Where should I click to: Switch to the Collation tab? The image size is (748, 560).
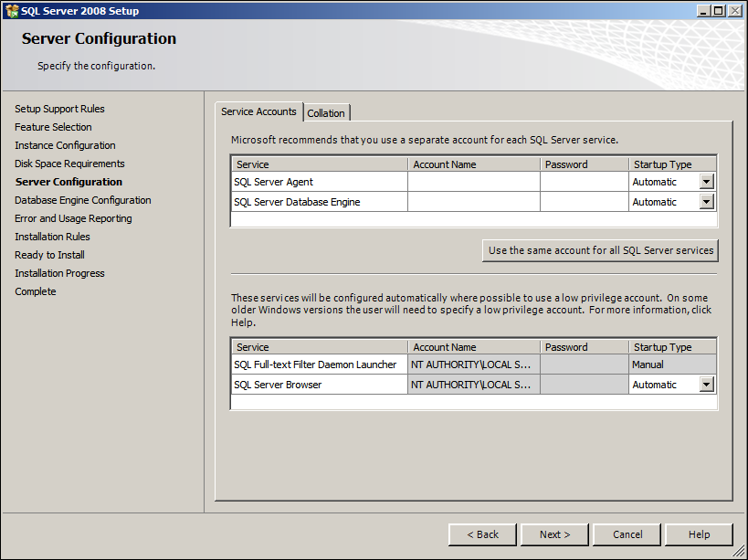pos(326,113)
